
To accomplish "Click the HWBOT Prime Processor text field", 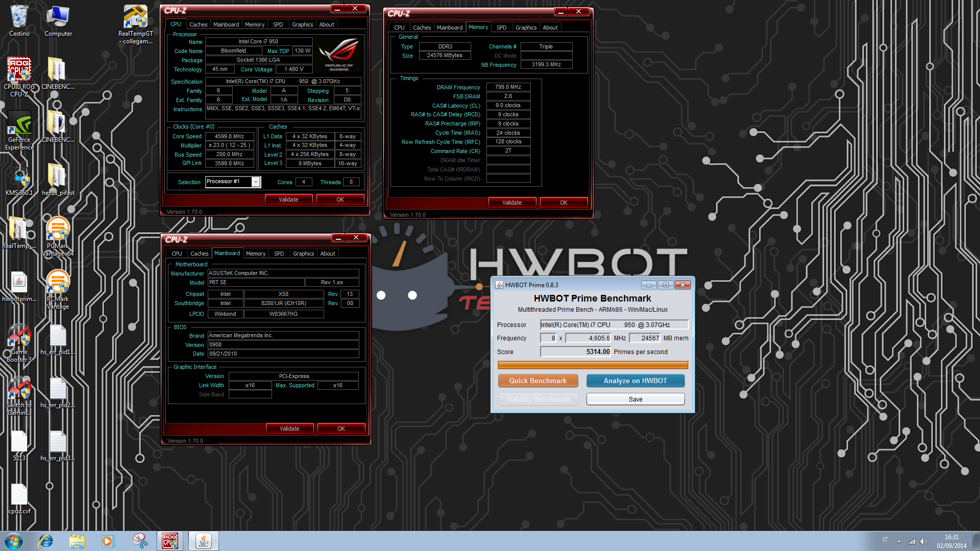I will [615, 324].
